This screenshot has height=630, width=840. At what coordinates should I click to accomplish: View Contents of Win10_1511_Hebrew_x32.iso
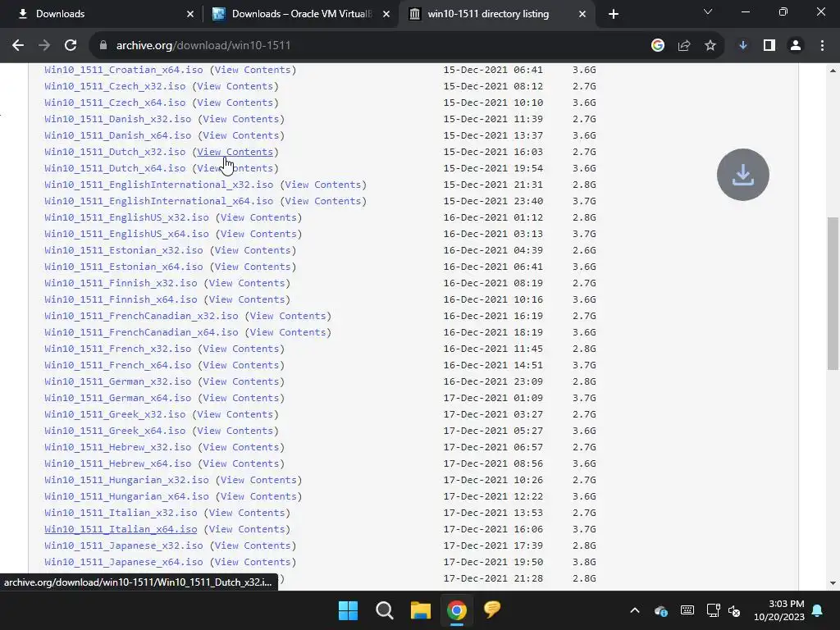tap(241, 447)
